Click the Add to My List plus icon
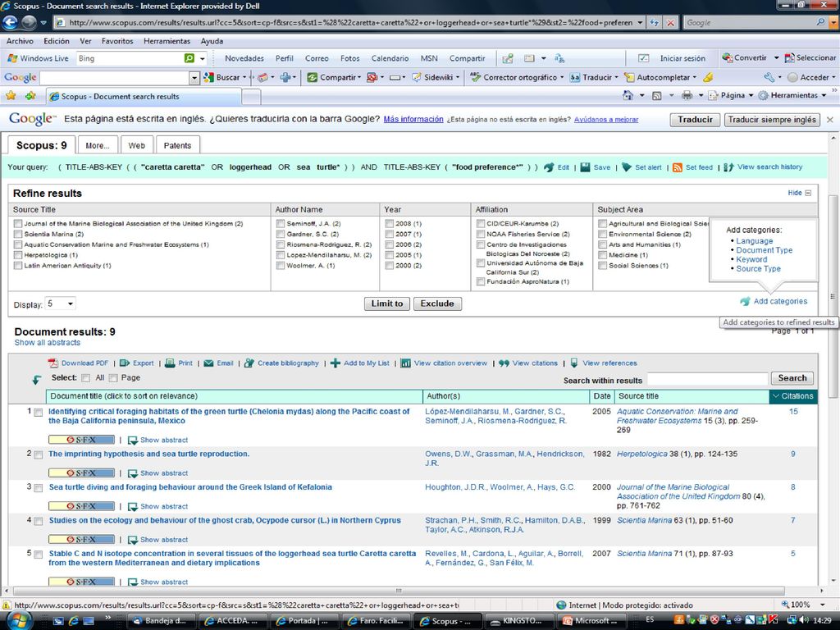The image size is (840, 630). tap(336, 363)
